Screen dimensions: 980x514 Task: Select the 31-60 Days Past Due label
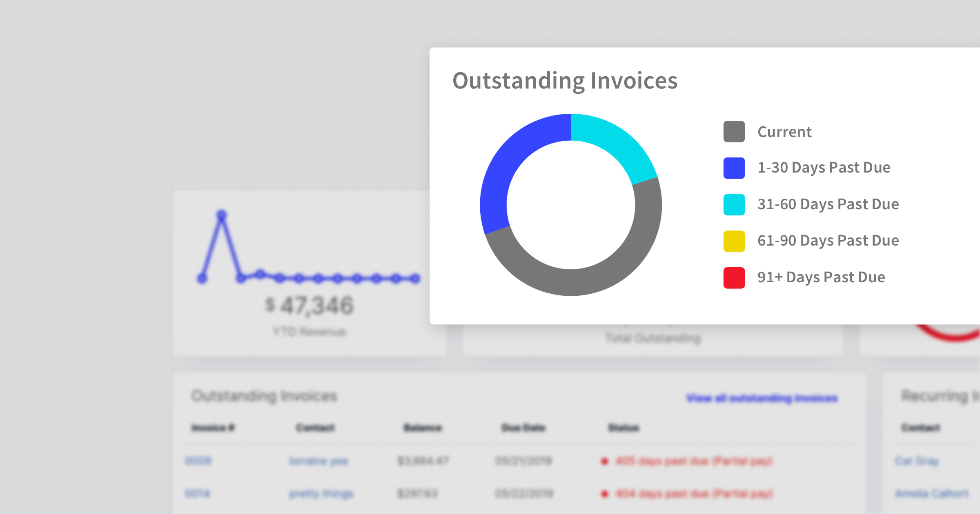(828, 204)
